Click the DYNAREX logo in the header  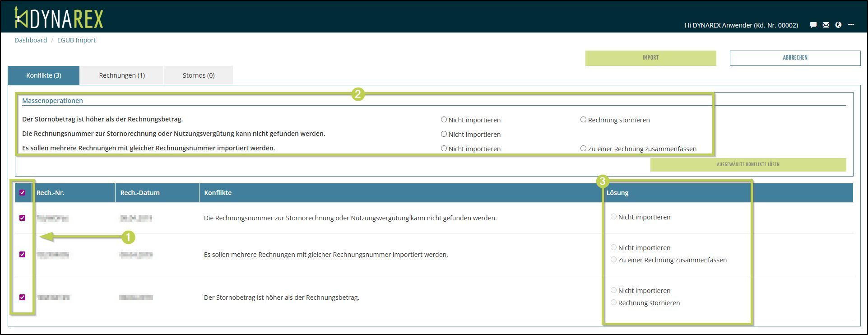click(59, 18)
